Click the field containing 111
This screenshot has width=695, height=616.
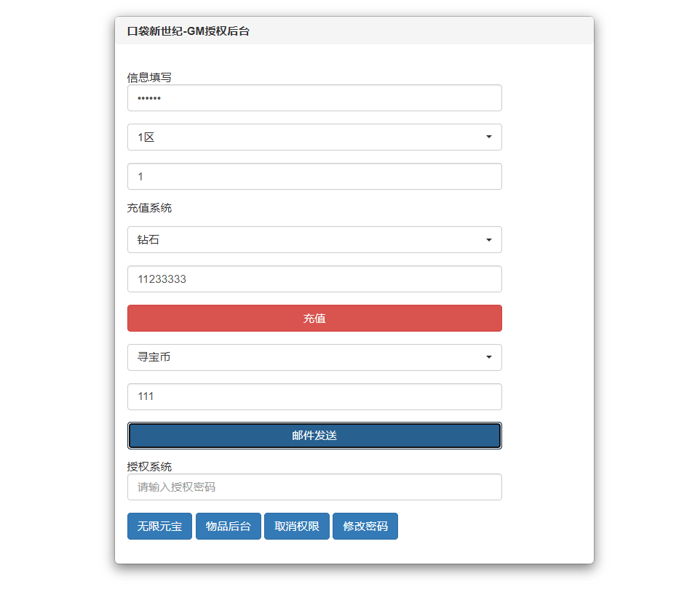pos(314,396)
